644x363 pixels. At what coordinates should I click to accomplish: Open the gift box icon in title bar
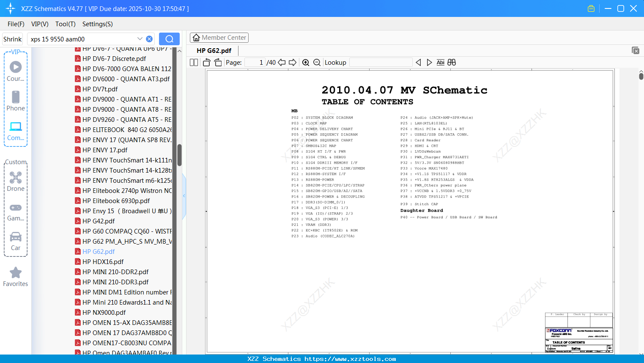591,8
